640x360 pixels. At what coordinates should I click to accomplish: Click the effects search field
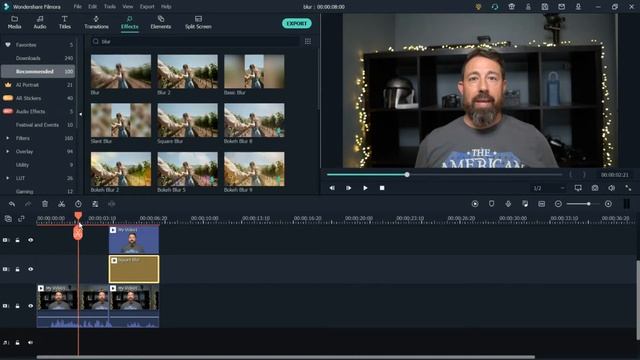click(195, 41)
